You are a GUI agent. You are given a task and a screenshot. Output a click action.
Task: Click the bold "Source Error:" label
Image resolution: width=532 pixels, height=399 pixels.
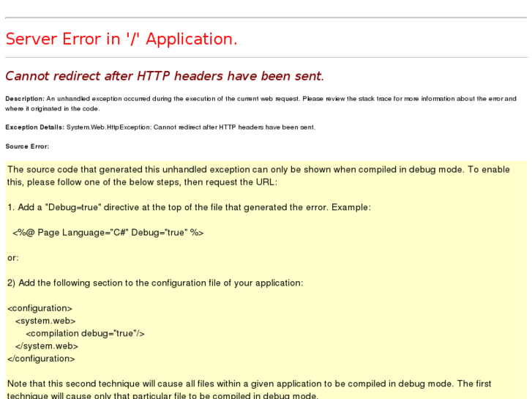tap(27, 146)
